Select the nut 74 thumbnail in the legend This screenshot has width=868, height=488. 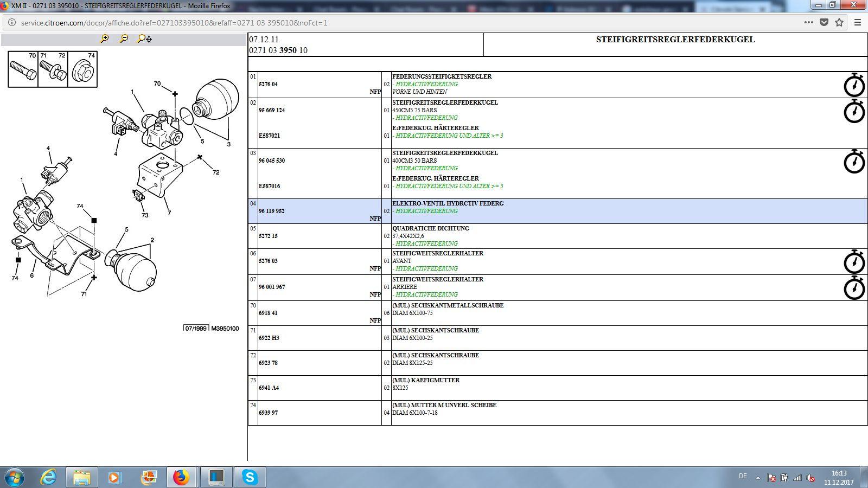[x=82, y=69]
